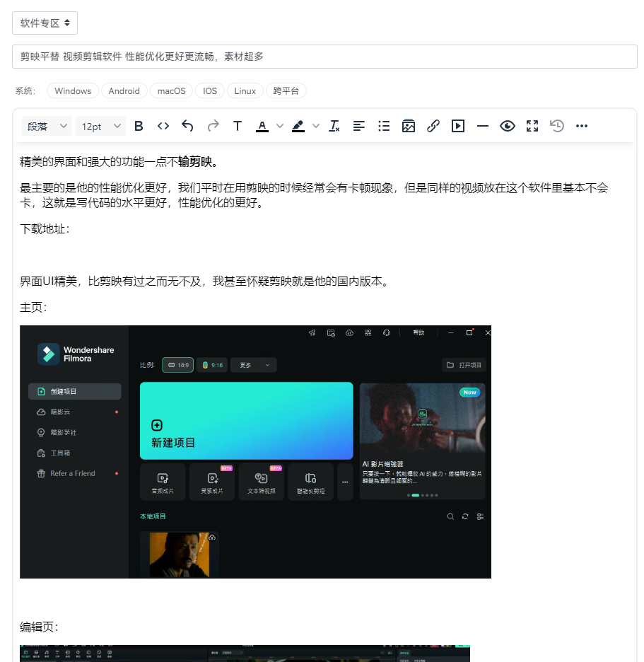This screenshot has width=644, height=662.
Task: Click the post title input field
Action: coord(324,57)
